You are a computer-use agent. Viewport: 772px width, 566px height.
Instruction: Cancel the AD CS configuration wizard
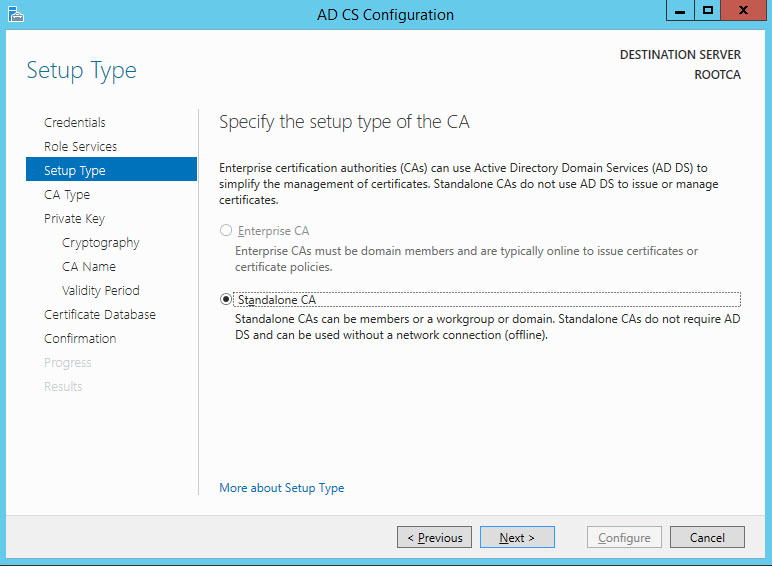pyautogui.click(x=707, y=537)
